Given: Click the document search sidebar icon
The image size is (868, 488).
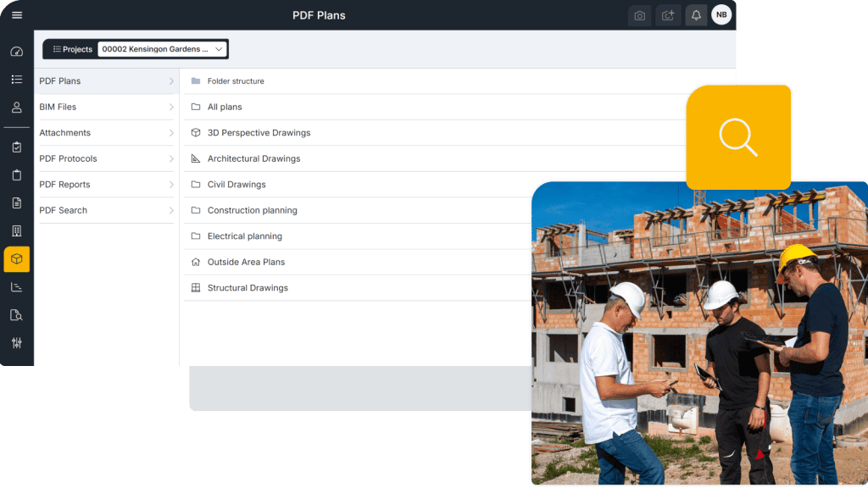Looking at the screenshot, I should coord(17,314).
